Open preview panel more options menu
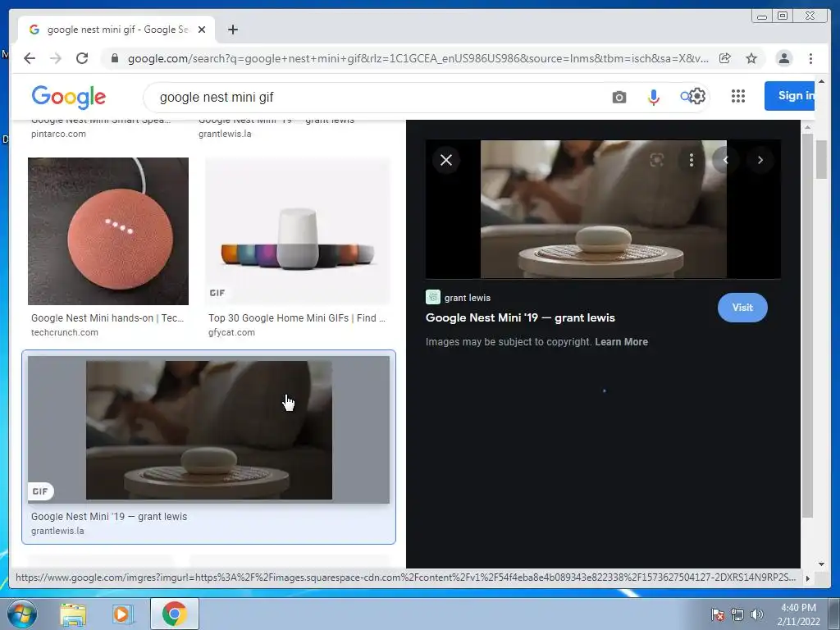 tap(692, 160)
